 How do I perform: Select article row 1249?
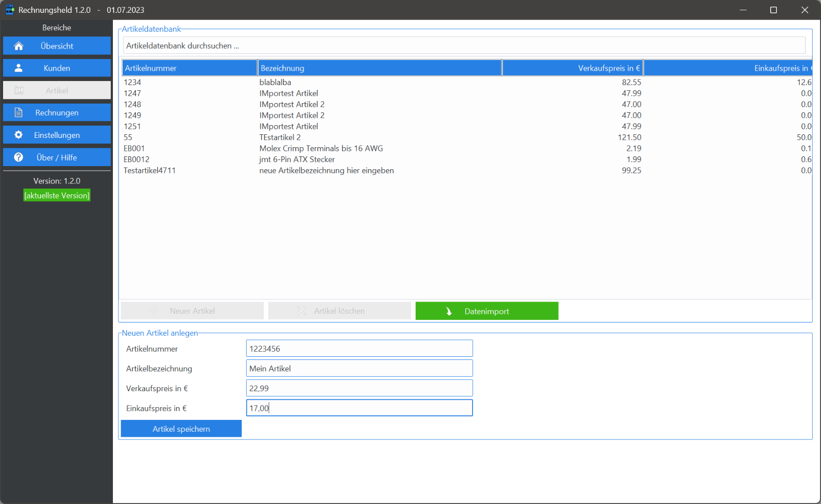pyautogui.click(x=467, y=115)
